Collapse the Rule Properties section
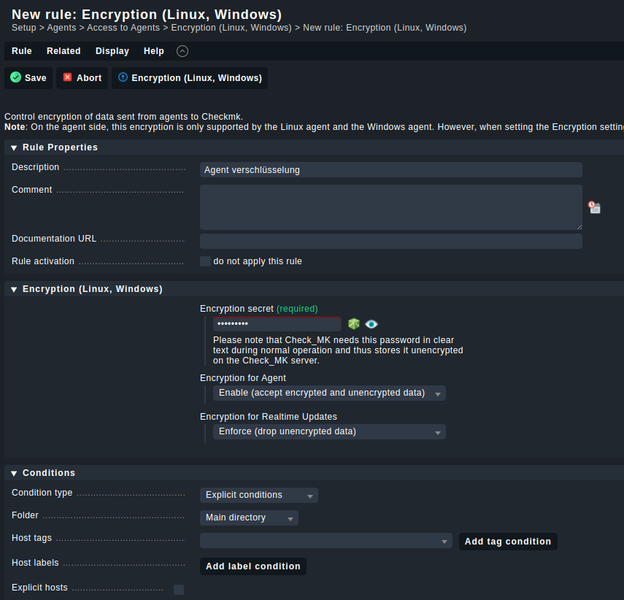Screen dimensions: 624x600 pos(14,147)
